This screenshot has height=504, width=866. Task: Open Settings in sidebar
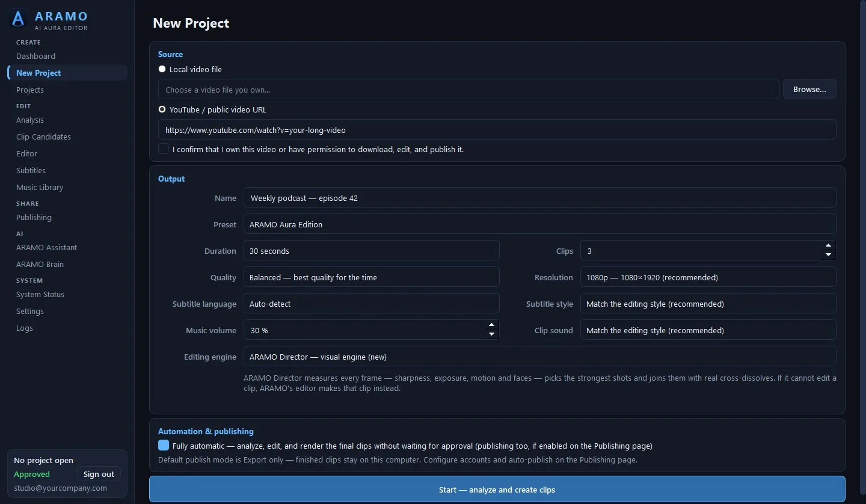(30, 311)
